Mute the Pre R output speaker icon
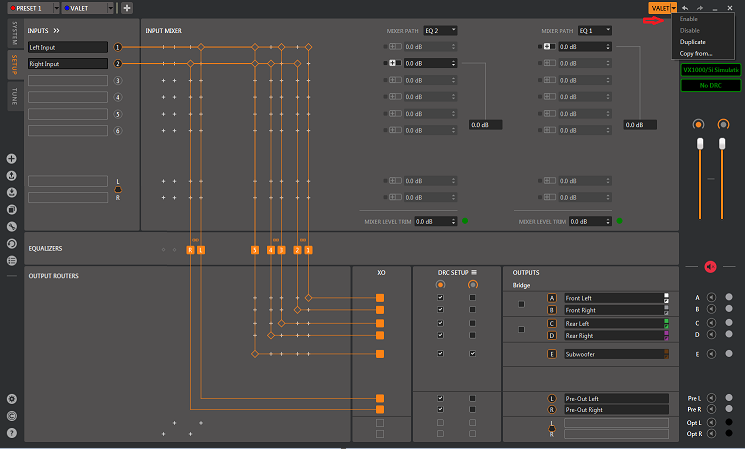Image resolution: width=745 pixels, height=449 pixels. click(711, 409)
